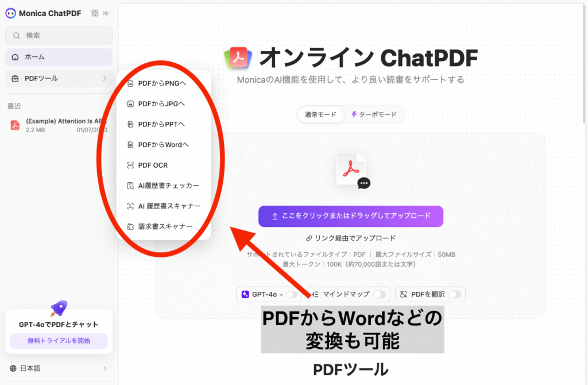Click the rocket icon on the promo card

click(x=59, y=308)
